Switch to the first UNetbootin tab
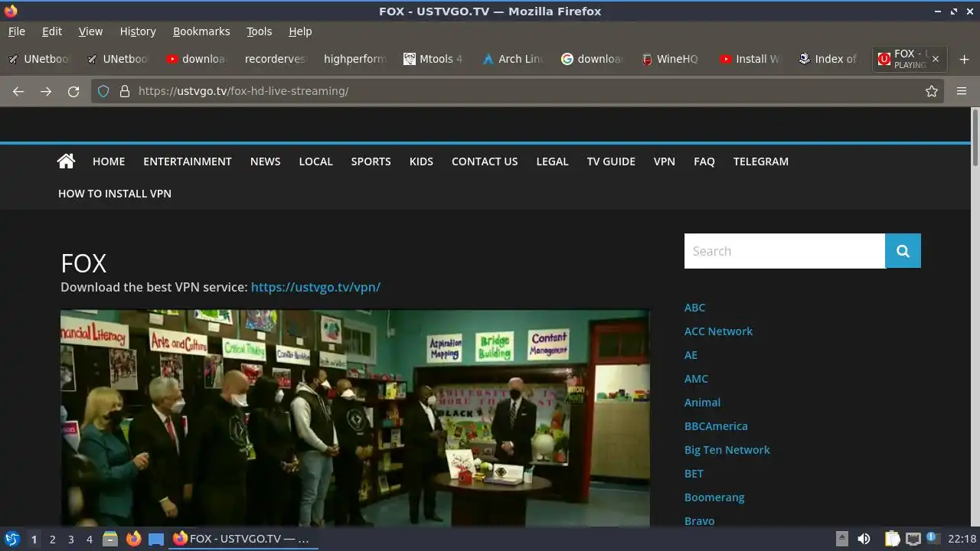This screenshot has height=551, width=980. point(38,59)
